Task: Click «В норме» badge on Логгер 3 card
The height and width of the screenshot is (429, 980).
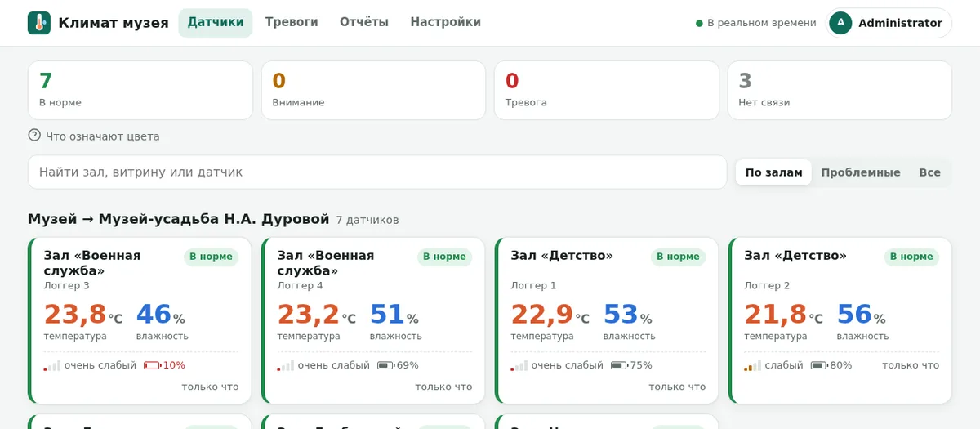Action: coord(211,257)
